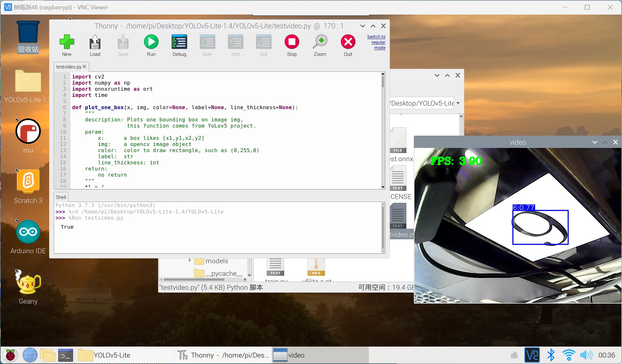
Task: Create a new file with New icon
Action: tap(67, 46)
